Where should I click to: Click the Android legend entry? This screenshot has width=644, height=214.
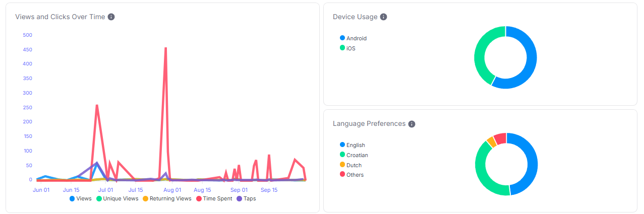pyautogui.click(x=353, y=38)
